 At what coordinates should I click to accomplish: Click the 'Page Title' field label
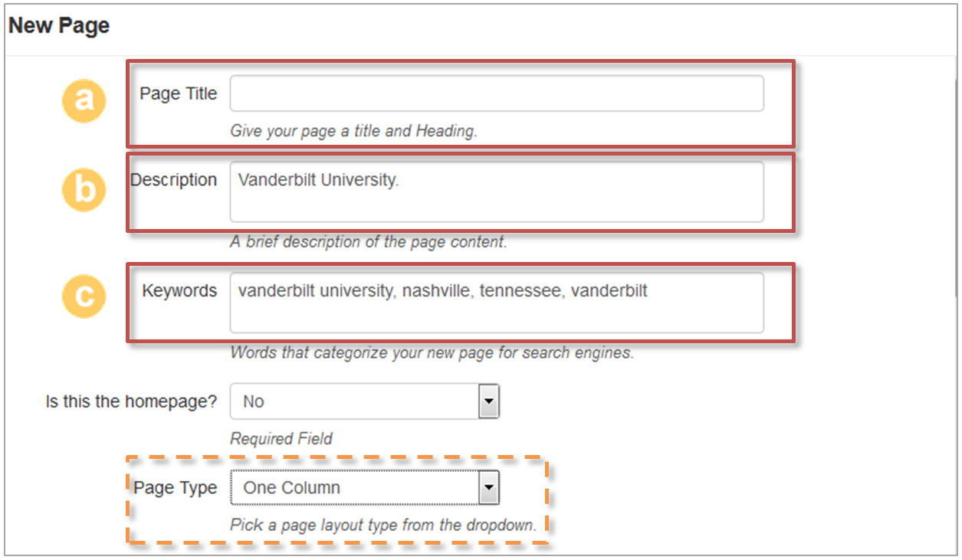(178, 94)
